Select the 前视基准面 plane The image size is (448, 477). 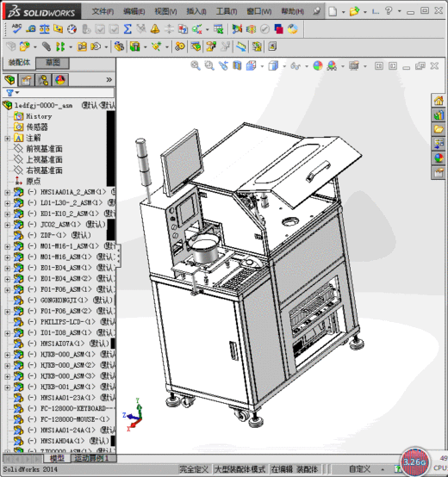pyautogui.click(x=44, y=149)
